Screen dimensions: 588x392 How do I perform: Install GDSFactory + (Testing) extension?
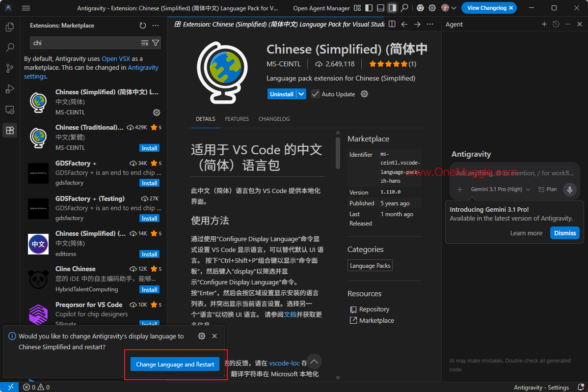149,218
